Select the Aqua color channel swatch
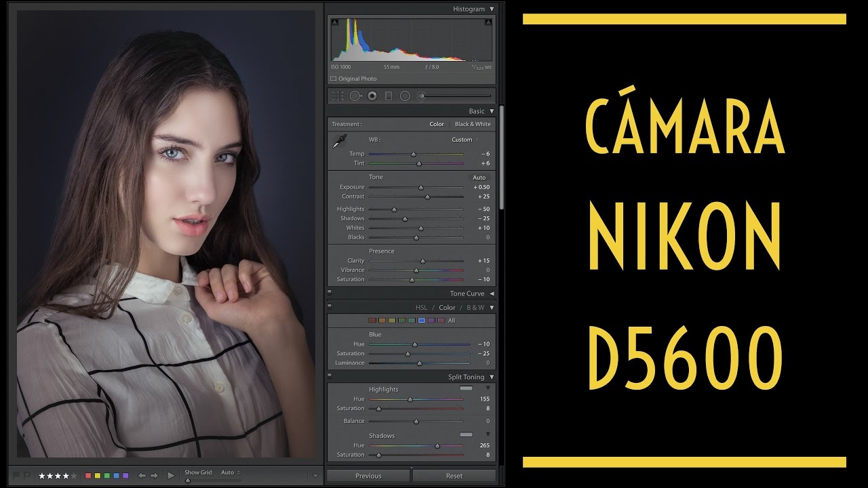 412,321
